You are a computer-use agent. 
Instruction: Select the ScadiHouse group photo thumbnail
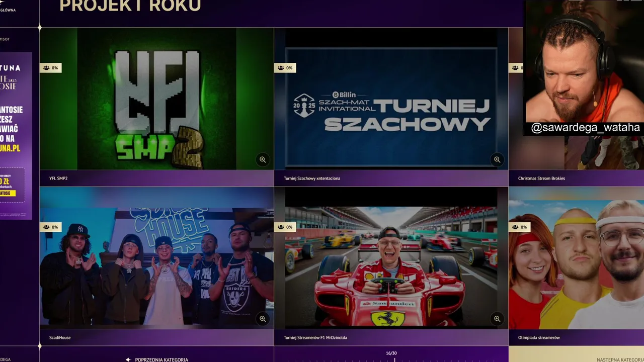click(156, 258)
